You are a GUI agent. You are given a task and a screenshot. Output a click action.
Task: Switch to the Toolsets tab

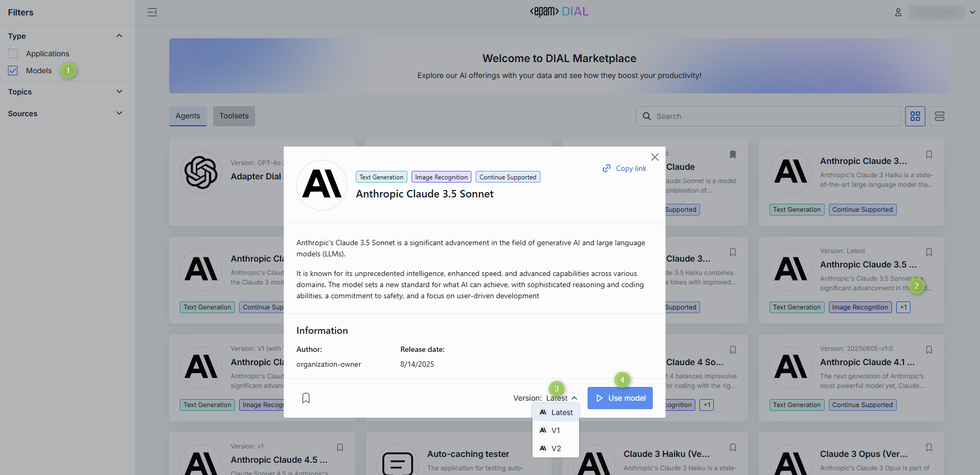pyautogui.click(x=234, y=116)
